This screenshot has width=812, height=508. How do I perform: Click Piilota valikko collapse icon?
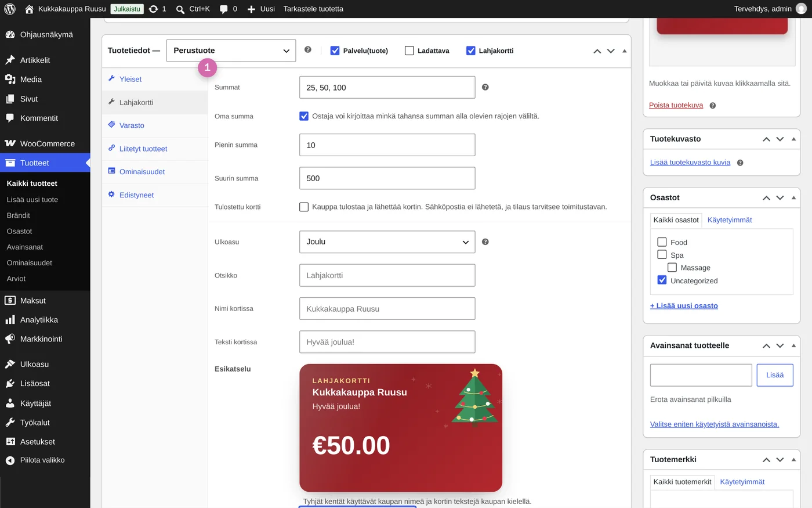tap(10, 460)
